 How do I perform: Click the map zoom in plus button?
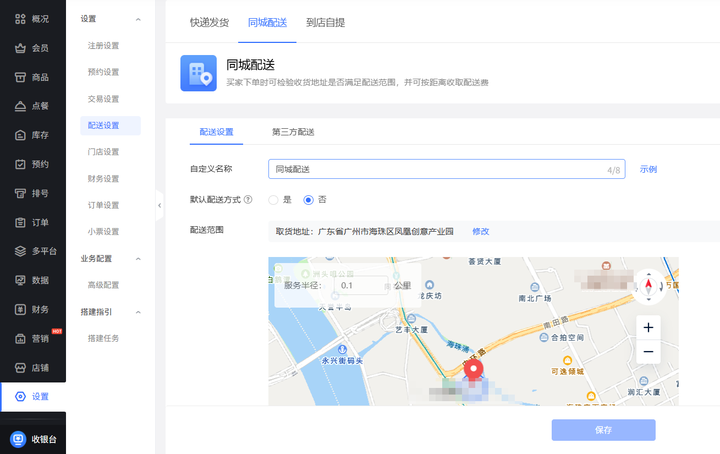point(648,328)
